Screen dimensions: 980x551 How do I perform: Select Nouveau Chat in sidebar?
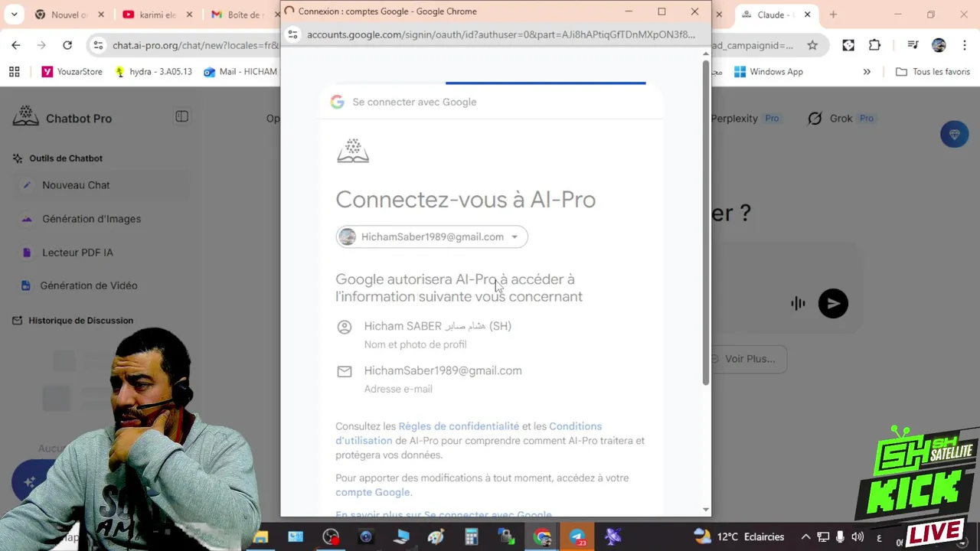pyautogui.click(x=103, y=185)
